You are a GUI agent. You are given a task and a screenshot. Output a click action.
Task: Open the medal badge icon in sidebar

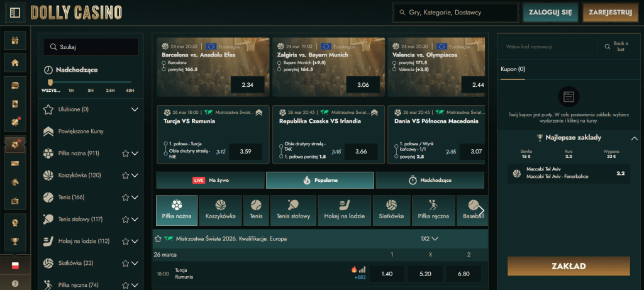pos(15,223)
